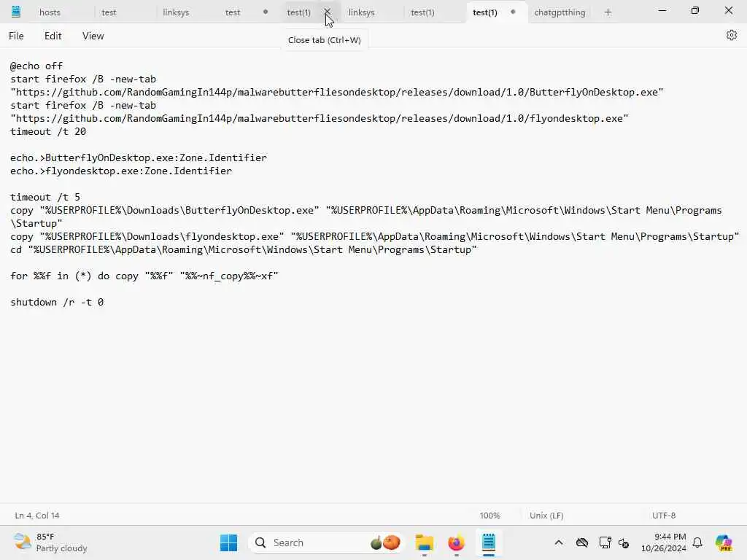Minimize the Notepad window
This screenshot has width=747, height=560.
(662, 10)
